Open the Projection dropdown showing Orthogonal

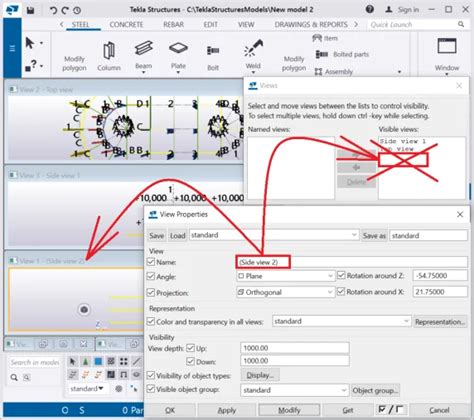click(285, 292)
